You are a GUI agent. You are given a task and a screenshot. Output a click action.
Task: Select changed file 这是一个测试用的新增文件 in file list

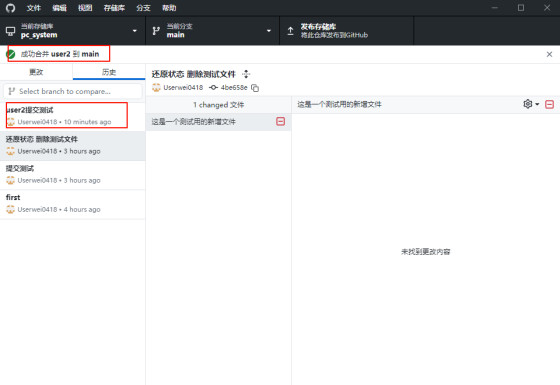point(219,122)
